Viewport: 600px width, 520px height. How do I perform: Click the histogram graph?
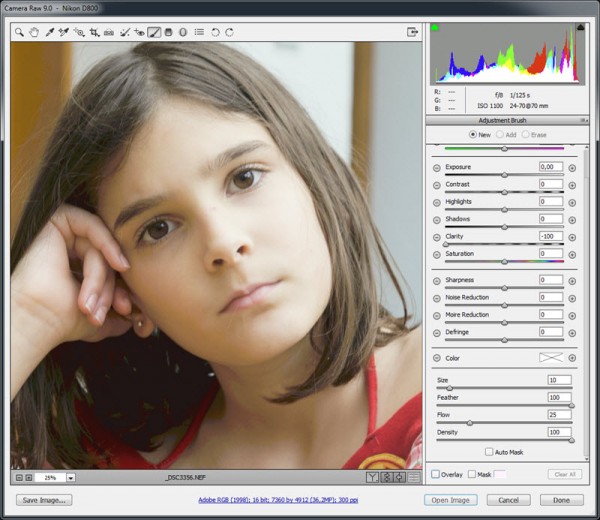click(x=507, y=54)
